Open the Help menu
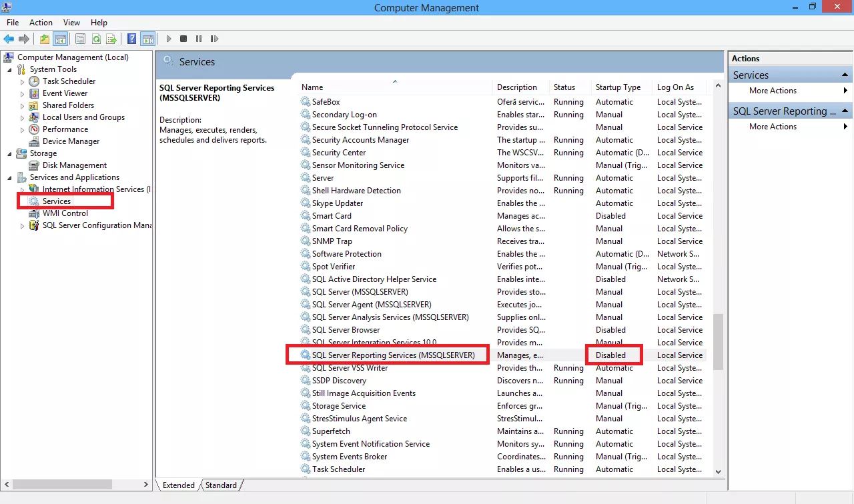The height and width of the screenshot is (504, 854). (x=99, y=23)
